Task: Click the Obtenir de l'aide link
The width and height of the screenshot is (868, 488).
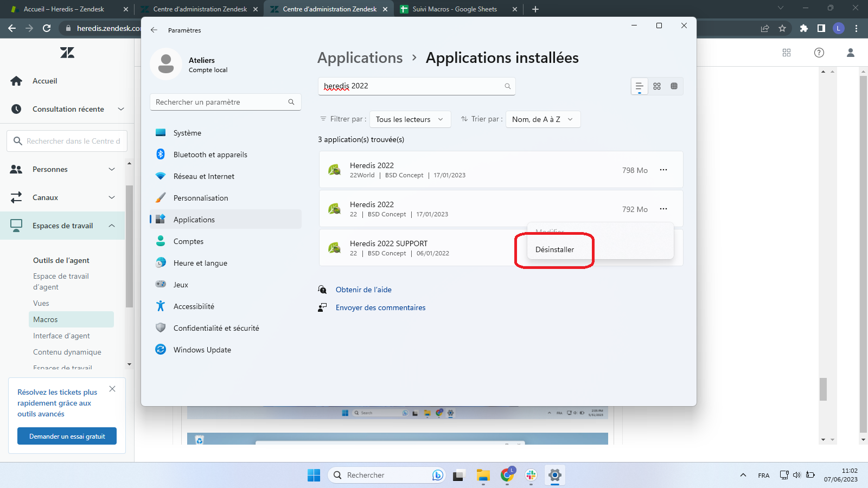Action: [363, 290]
